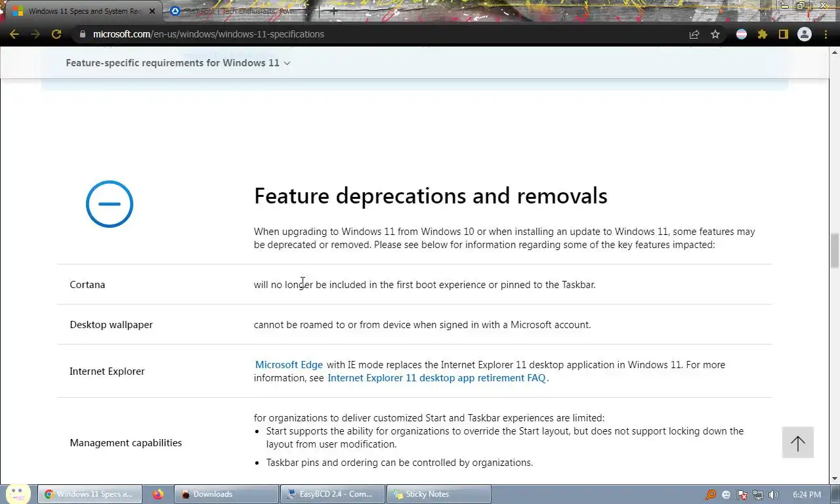Screen dimensions: 840x504
Task: Open Firefox from the taskbar
Action: 158,494
